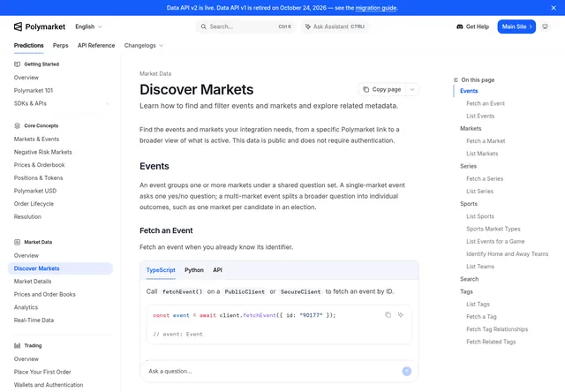Click the Market Data section icon
Viewport: 565px width, 392px height.
click(x=17, y=242)
